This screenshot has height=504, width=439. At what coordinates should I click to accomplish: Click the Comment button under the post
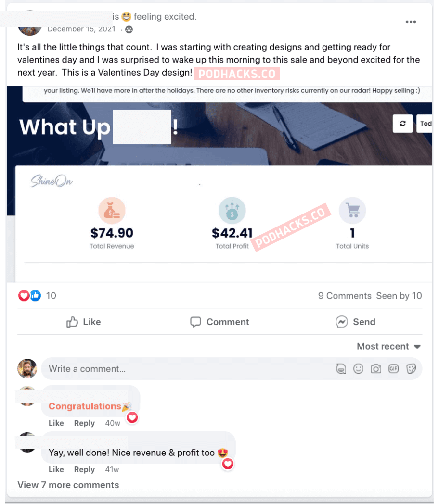219,322
